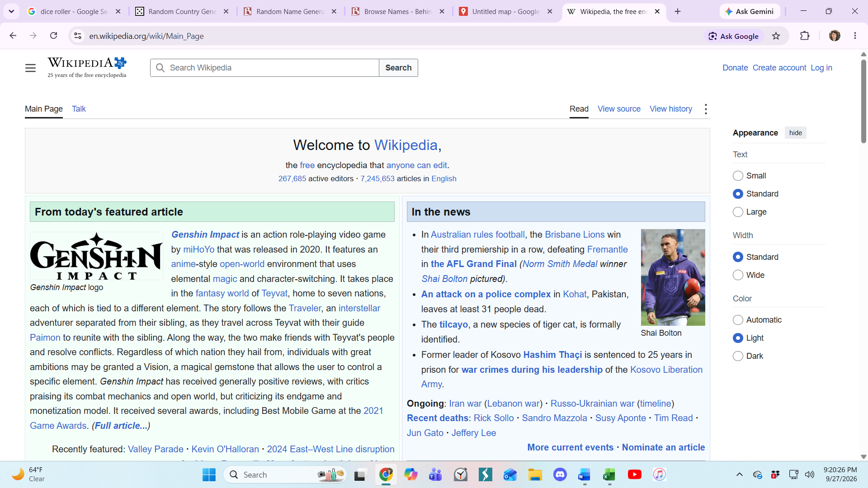
Task: Bookmark this page with the star icon
Action: pos(776,36)
